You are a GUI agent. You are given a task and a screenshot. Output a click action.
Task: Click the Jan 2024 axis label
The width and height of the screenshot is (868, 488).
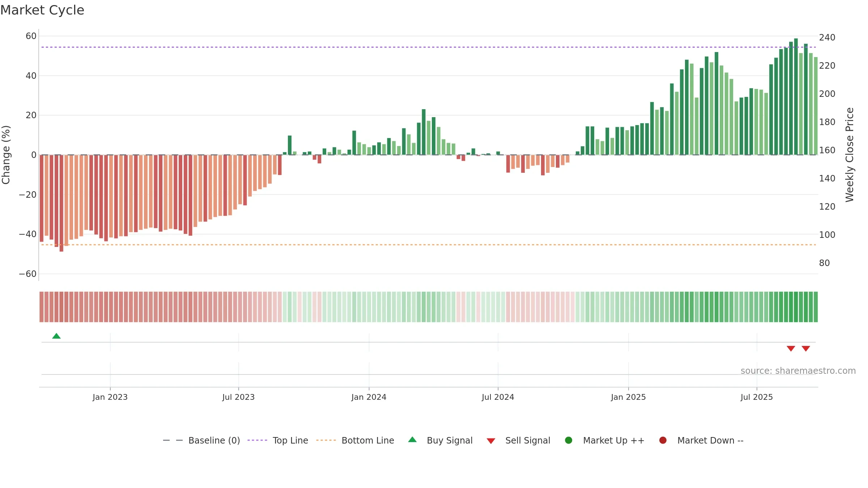tap(369, 397)
